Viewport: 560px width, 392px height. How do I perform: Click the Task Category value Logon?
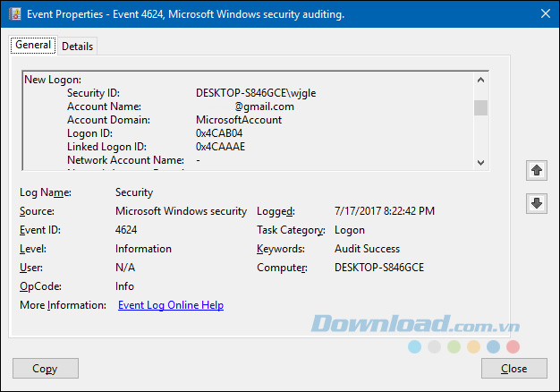[350, 230]
